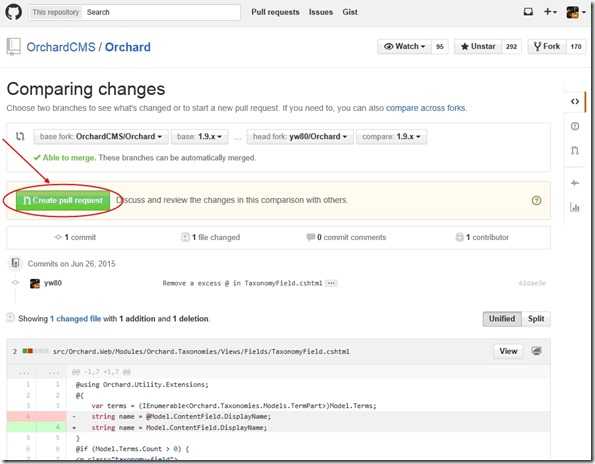The height and width of the screenshot is (464, 595).
Task: Open the commit hash link
Action: tap(532, 283)
